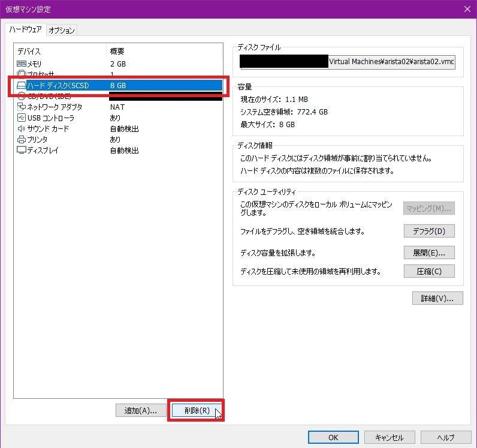Click 現在のサイズ: 1.1 MB text
This screenshot has height=448, width=477.
tap(274, 100)
